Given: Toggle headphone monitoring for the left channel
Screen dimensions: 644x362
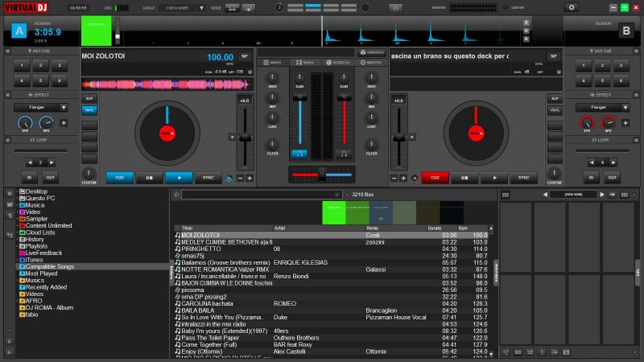Looking at the screenshot, I should coord(299,153).
